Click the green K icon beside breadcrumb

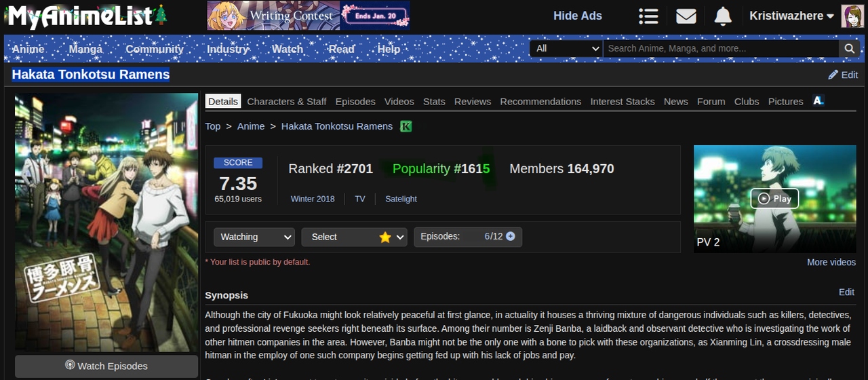click(406, 126)
